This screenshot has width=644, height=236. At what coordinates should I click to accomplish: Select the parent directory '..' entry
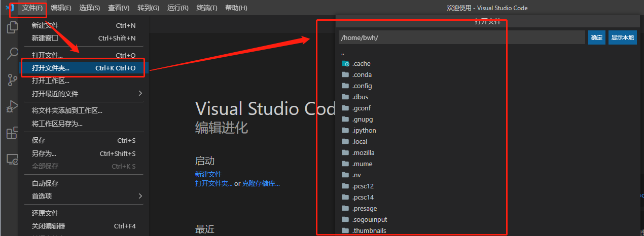point(489,53)
